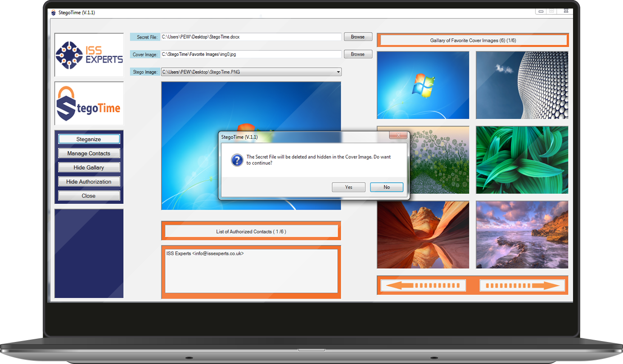Choose the red canyon rock thumbnail
The image size is (623, 364).
[x=423, y=234]
